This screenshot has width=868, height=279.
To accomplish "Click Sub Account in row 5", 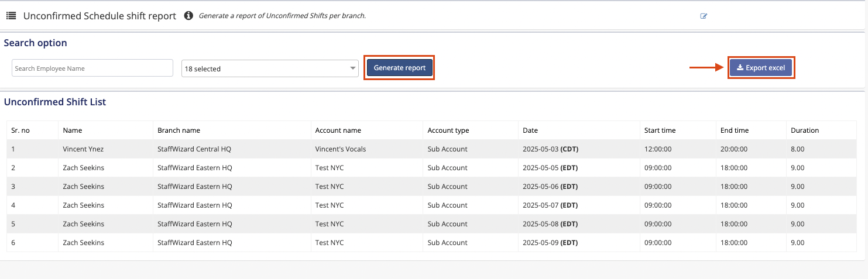I will 448,224.
